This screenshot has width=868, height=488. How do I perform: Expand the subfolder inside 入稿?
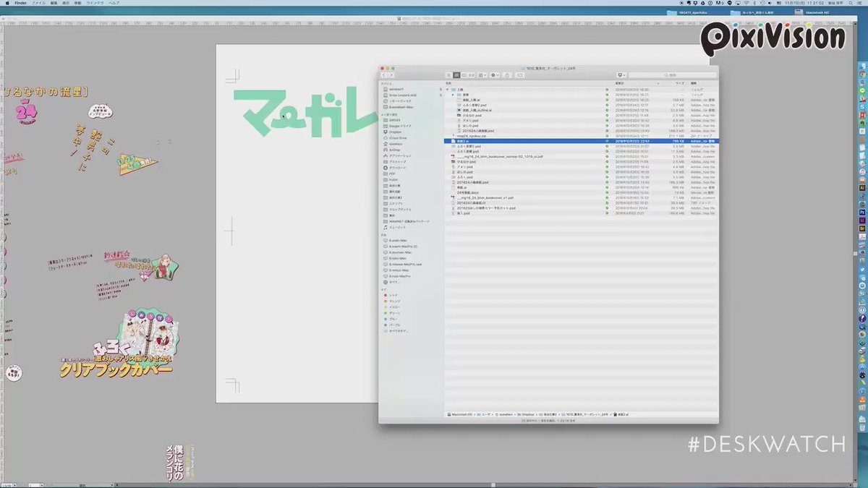pos(453,95)
